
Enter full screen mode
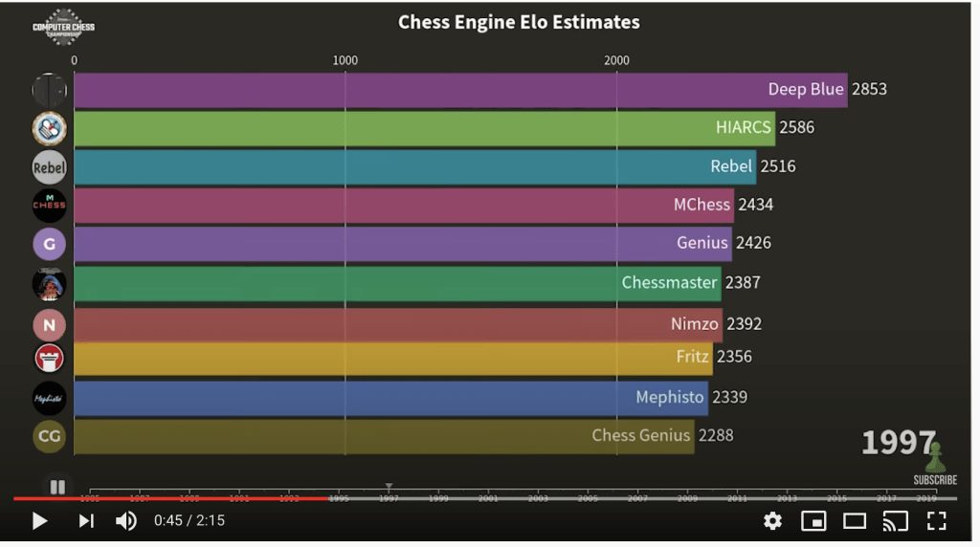click(936, 521)
